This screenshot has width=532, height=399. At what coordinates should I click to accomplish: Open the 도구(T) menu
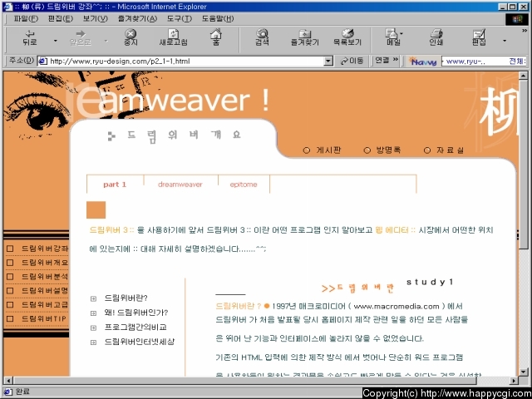pyautogui.click(x=180, y=19)
